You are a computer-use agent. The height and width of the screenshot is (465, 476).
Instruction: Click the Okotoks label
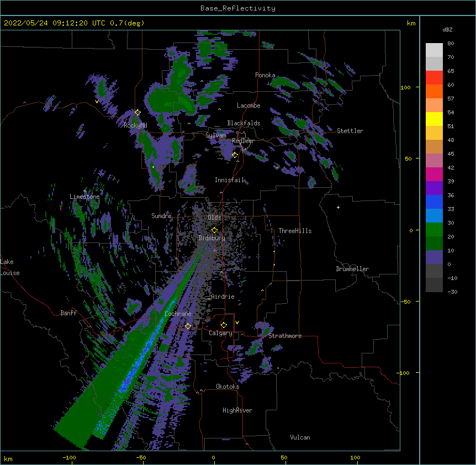[228, 387]
